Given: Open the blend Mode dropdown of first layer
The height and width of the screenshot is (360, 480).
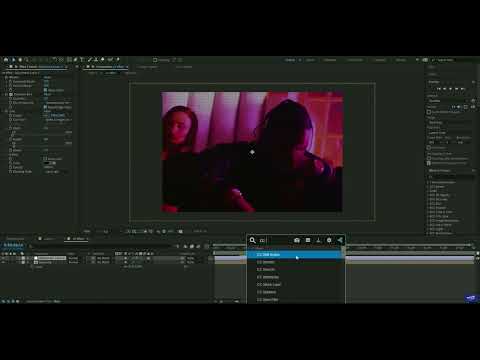Looking at the screenshot, I should 73,258.
